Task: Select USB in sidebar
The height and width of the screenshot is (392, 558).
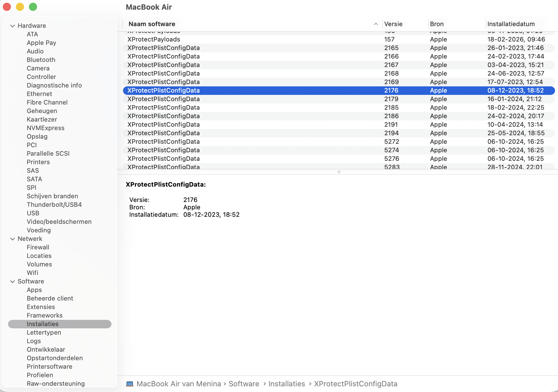Action: pos(33,213)
